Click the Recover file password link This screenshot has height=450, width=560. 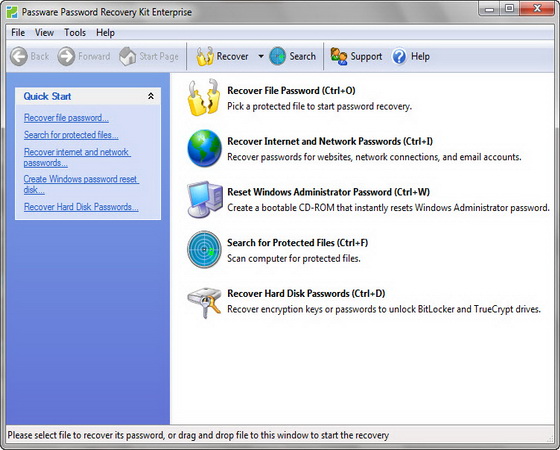(x=66, y=118)
